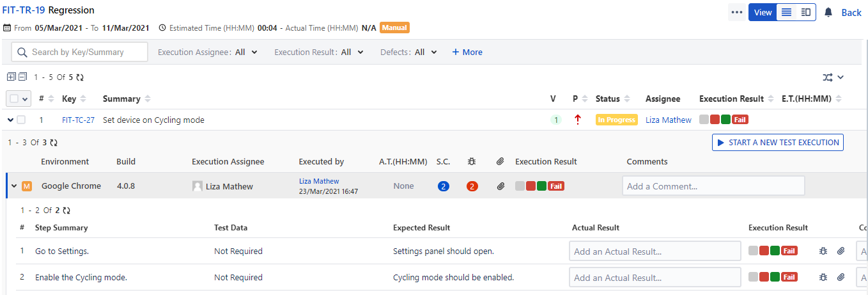Image resolution: width=868 pixels, height=295 pixels.
Task: Click the notification bell icon
Action: [x=828, y=12]
